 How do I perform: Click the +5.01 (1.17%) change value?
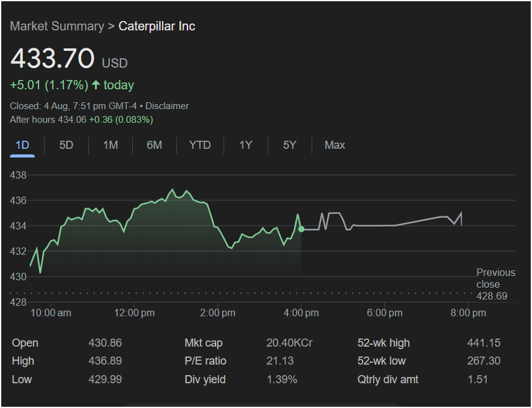(x=49, y=85)
